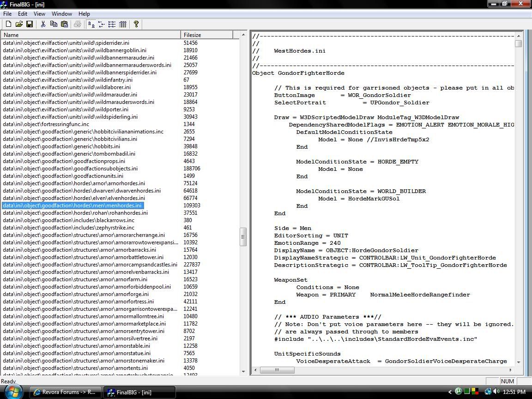The height and width of the screenshot is (399, 532).
Task: Switch to details view mode
Action: (x=122, y=24)
